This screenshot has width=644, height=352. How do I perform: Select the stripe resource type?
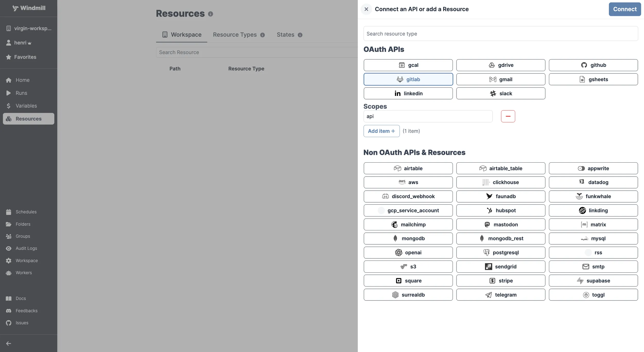pyautogui.click(x=501, y=281)
